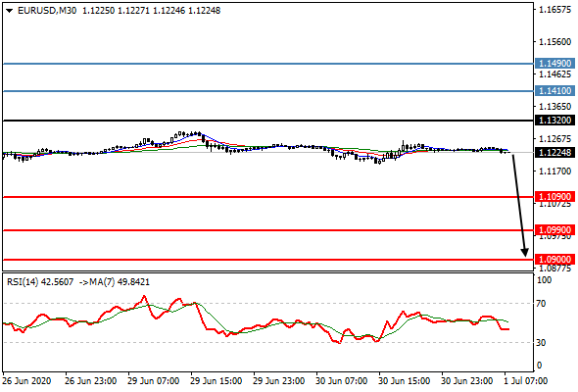578x392 pixels.
Task: Select the 1.09900 red support label
Action: [x=554, y=230]
